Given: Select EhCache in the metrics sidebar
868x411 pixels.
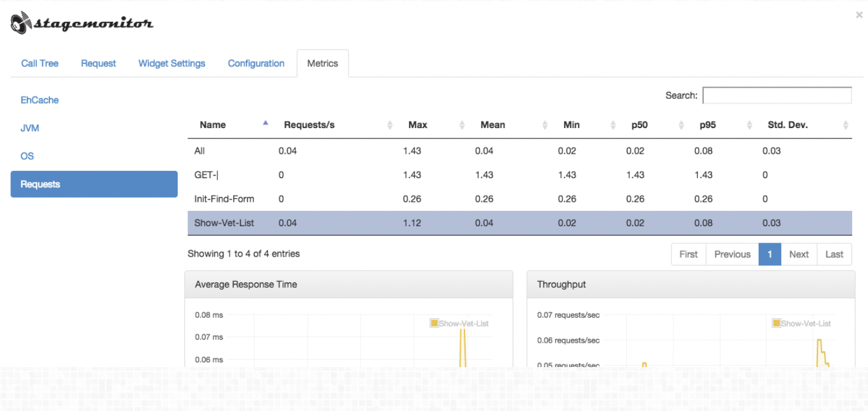Looking at the screenshot, I should (40, 100).
